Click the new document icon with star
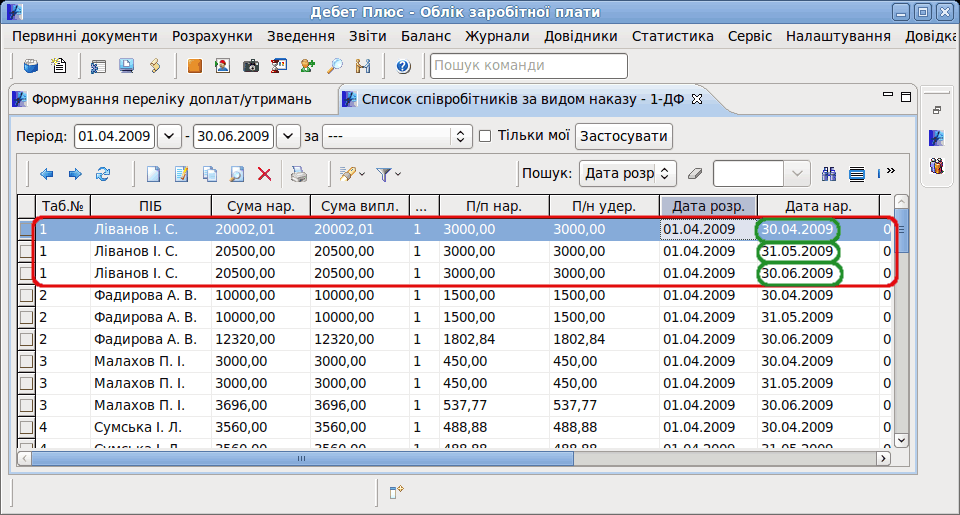The width and height of the screenshot is (960, 515). (x=59, y=66)
